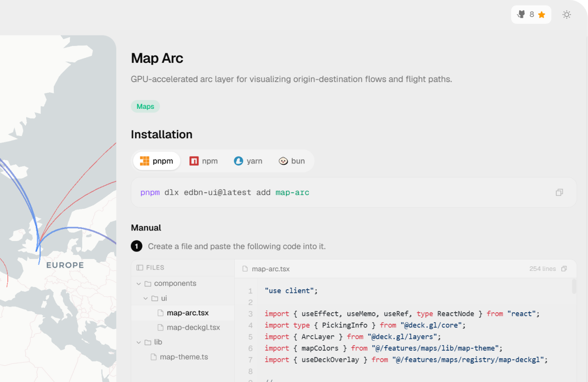588x382 pixels.
Task: Collapse the lib folder chevron
Action: tap(139, 343)
